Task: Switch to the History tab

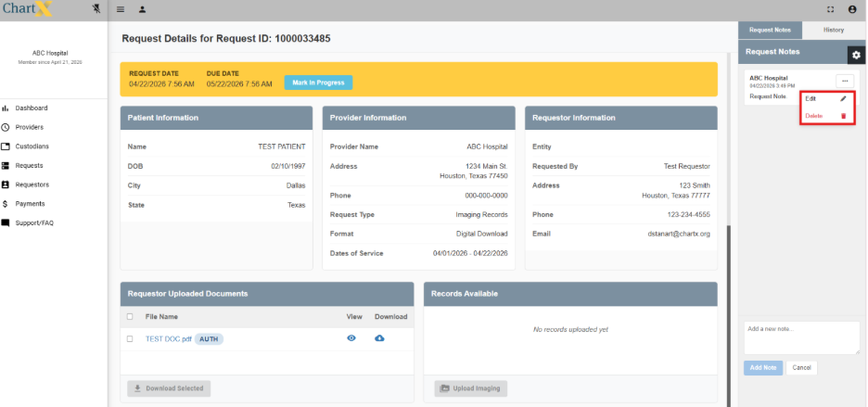Action: pyautogui.click(x=834, y=31)
